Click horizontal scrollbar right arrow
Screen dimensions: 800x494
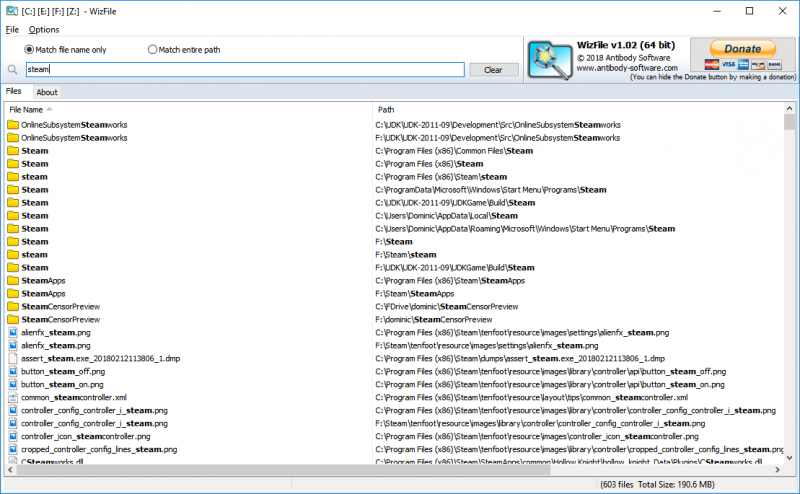778,470
